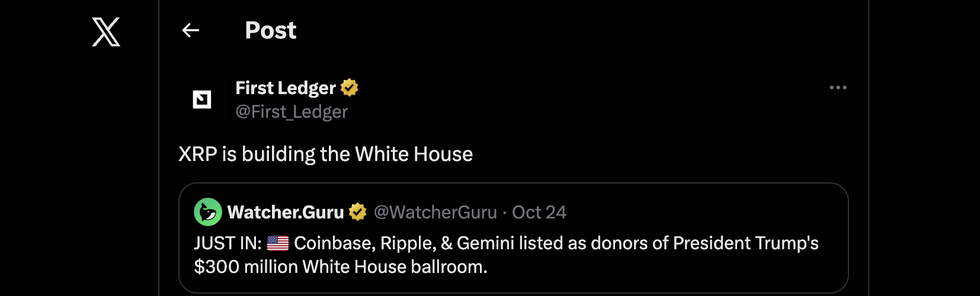Click the @WatcherGuru handle
Image resolution: width=980 pixels, height=296 pixels.
coord(435,212)
